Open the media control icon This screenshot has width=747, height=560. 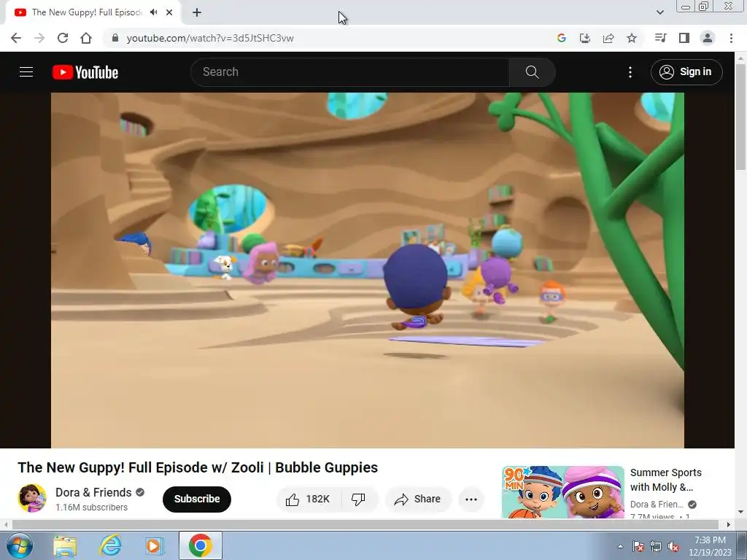tap(660, 38)
